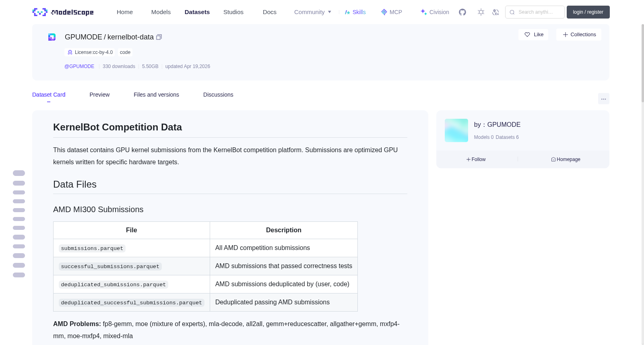Click the login / register button
644x345 pixels.
588,12
